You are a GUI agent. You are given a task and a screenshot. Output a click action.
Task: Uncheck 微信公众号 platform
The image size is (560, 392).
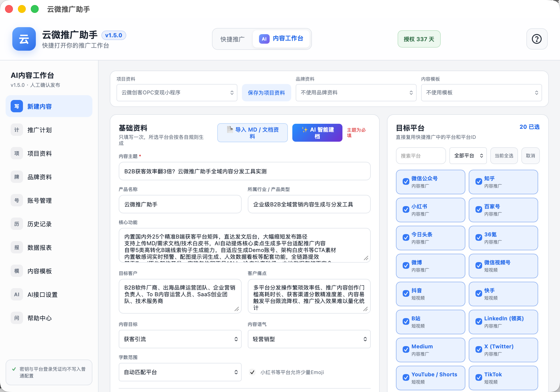[406, 181]
